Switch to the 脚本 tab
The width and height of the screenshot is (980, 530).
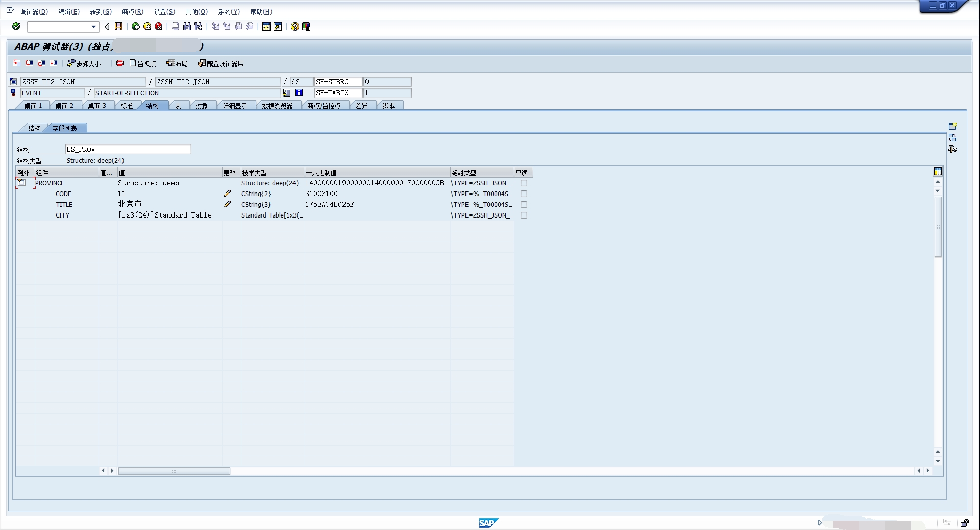pos(388,106)
